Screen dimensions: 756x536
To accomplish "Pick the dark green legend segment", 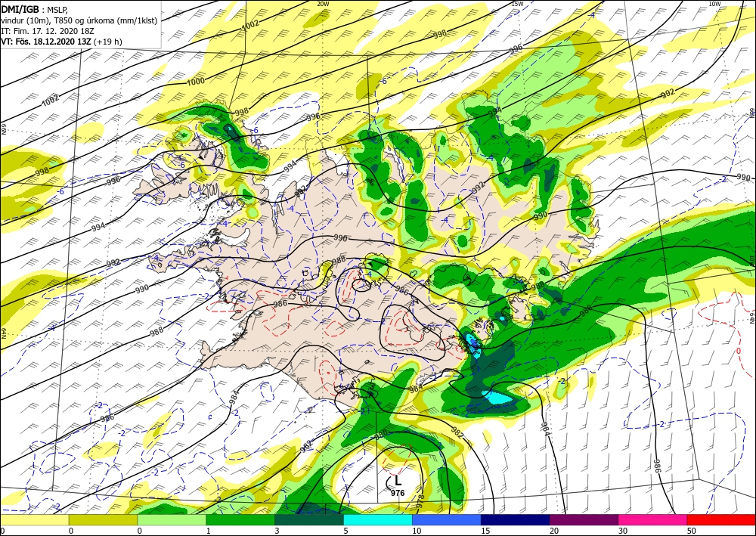I will 309,520.
